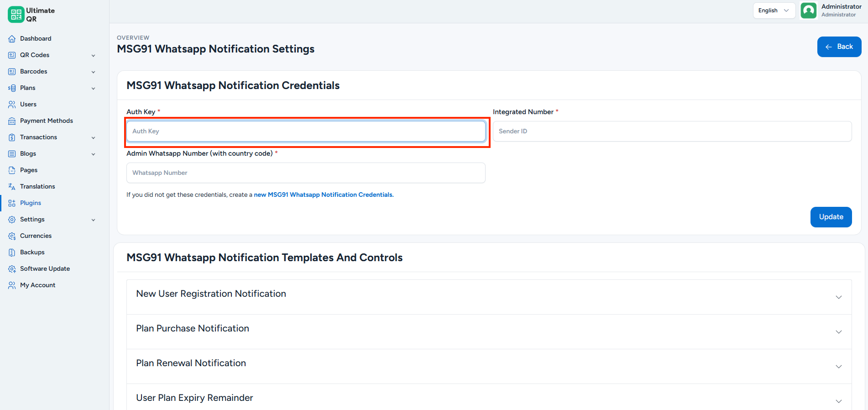Go to Payment Methods menu item
The width and height of the screenshot is (868, 410).
47,121
